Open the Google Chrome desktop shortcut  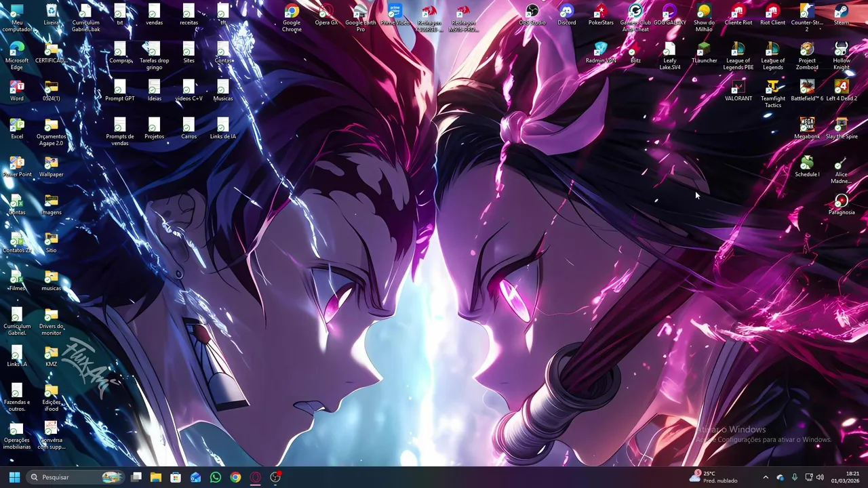tap(292, 18)
